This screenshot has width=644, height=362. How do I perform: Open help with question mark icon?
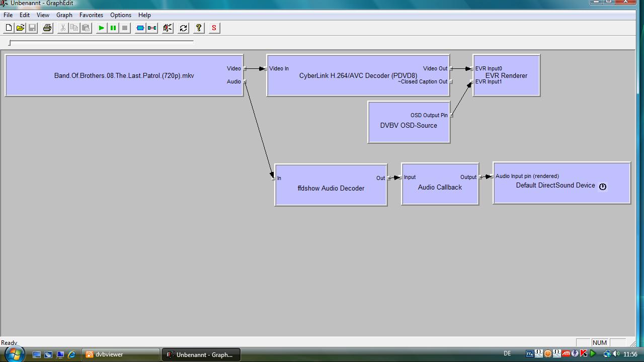coord(199,28)
